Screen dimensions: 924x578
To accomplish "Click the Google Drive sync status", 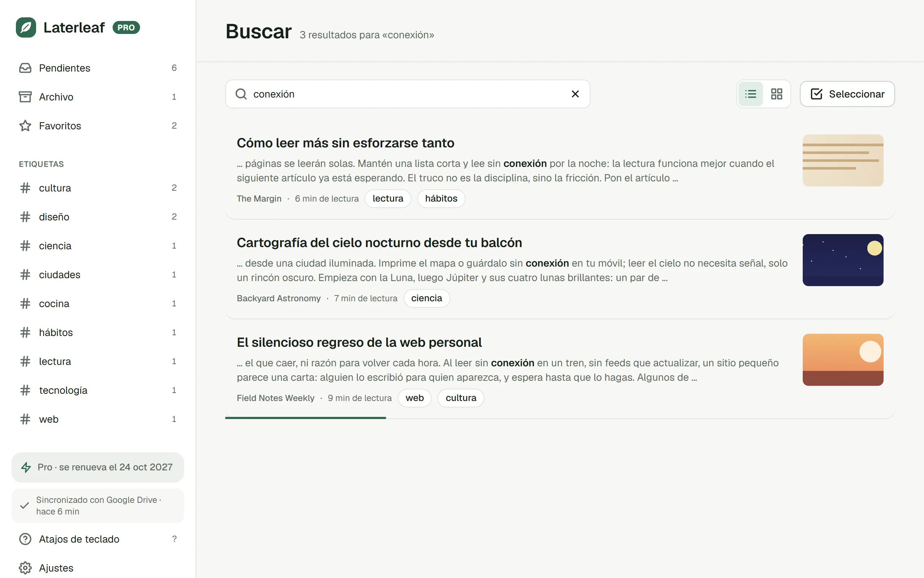I will 98,505.
